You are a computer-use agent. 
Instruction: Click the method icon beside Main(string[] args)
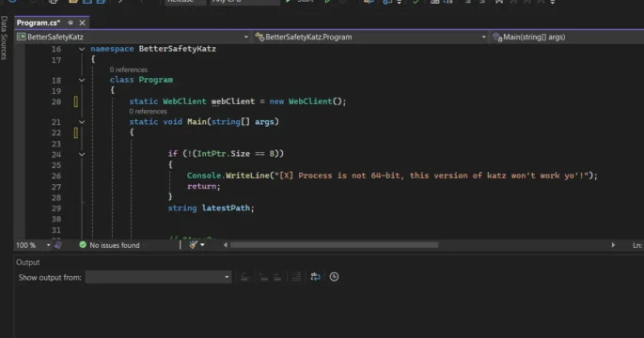coord(497,38)
